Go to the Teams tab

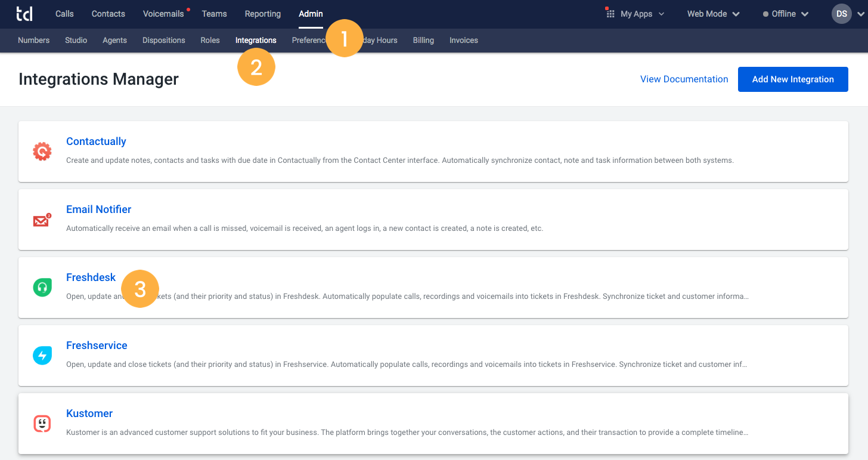(214, 14)
